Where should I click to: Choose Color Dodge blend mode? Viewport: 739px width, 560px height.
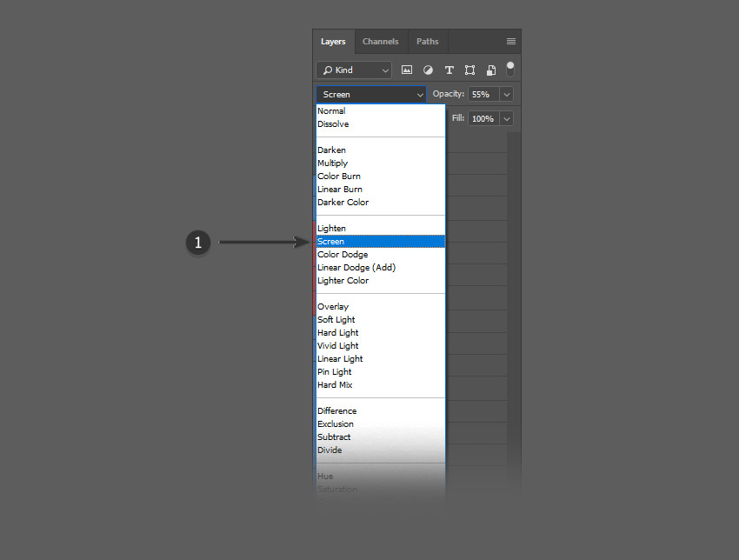(381, 255)
